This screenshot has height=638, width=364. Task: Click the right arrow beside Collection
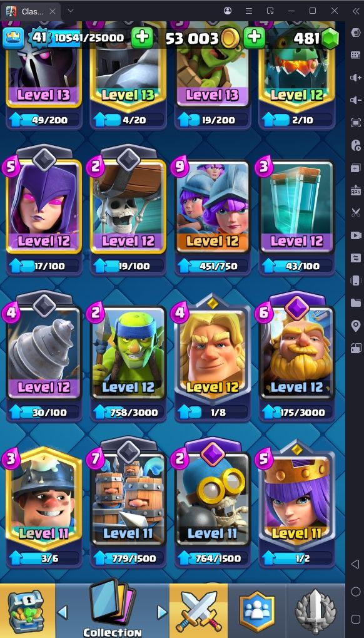coord(162,612)
